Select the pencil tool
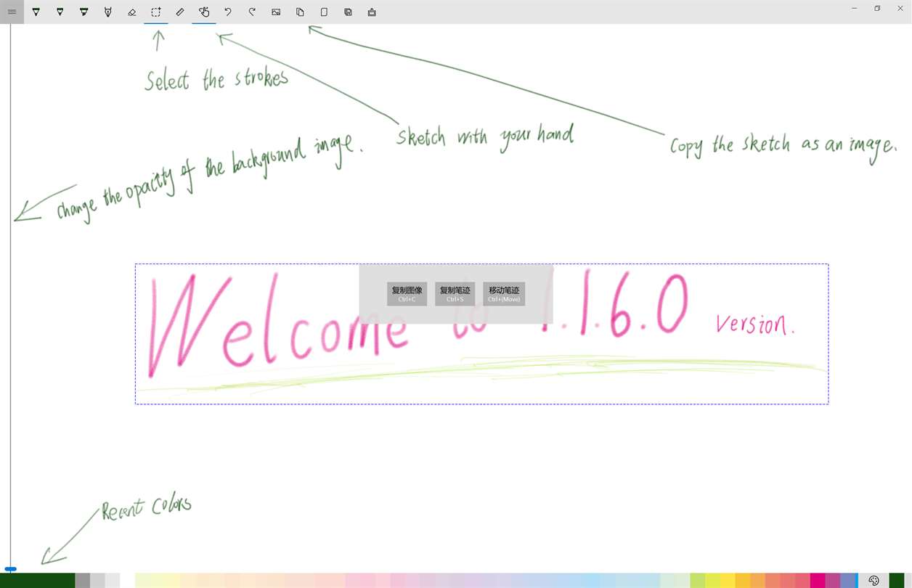This screenshot has height=588, width=912. coord(60,12)
